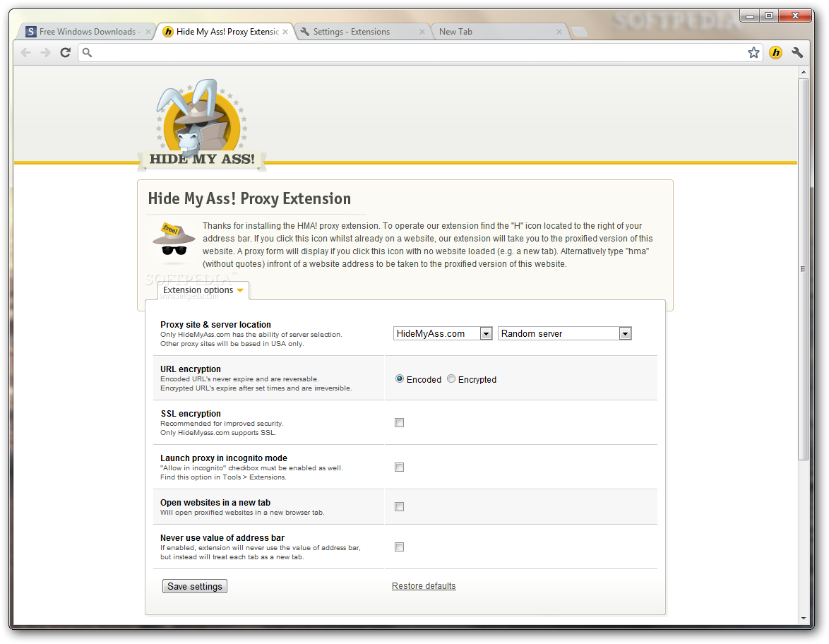Close the New Tab tab
This screenshot has height=644, width=829.
559,32
